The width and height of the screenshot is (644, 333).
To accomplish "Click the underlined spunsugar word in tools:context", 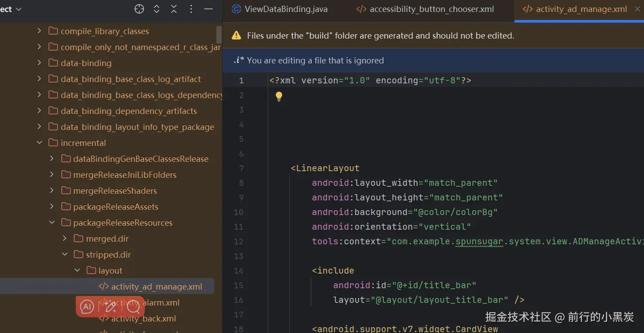I will click(x=479, y=242).
